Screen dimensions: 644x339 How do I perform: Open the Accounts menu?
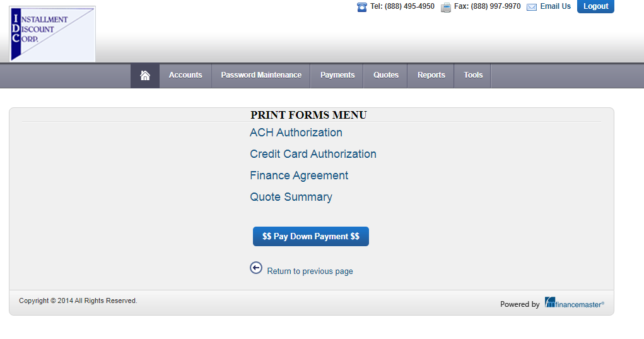185,75
